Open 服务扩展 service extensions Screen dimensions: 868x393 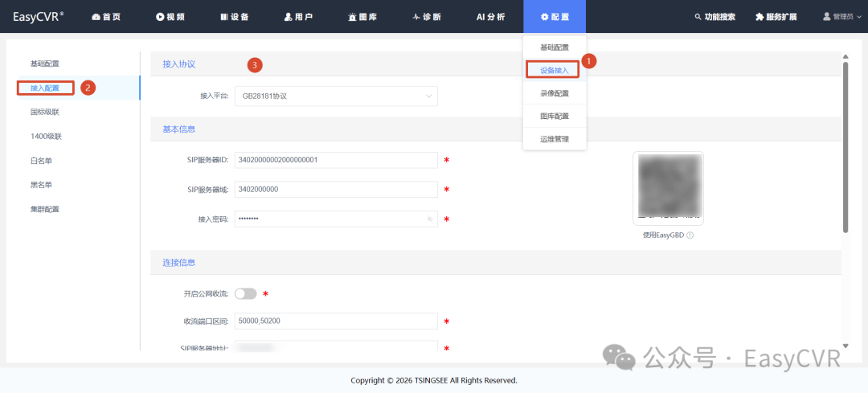[x=776, y=17]
